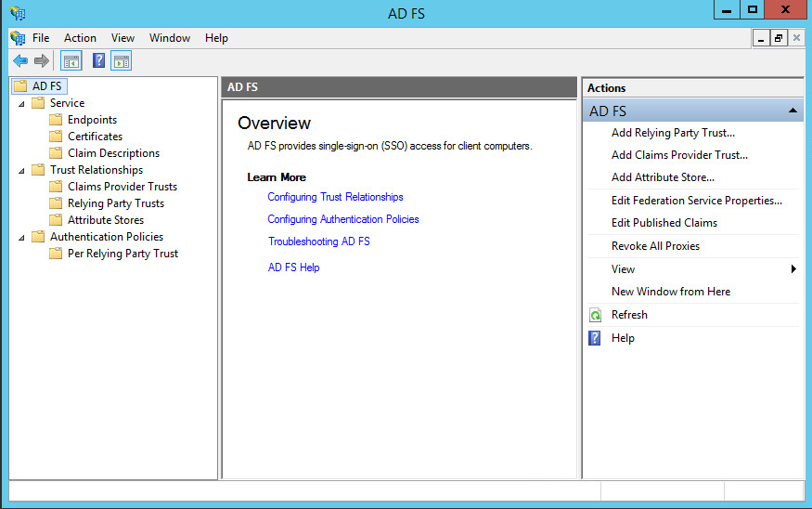Collapse the AD FS actions section arrow
Viewport: 812px width, 509px height.
pos(793,111)
